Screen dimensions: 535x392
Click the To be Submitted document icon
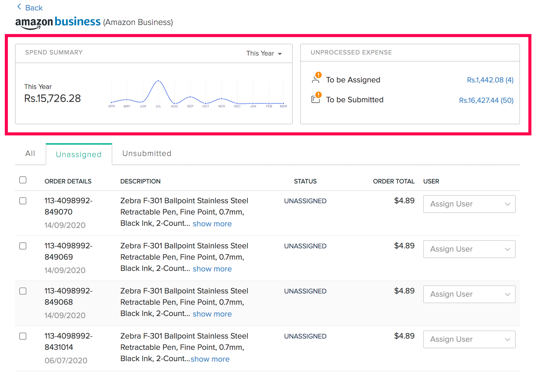coord(316,99)
